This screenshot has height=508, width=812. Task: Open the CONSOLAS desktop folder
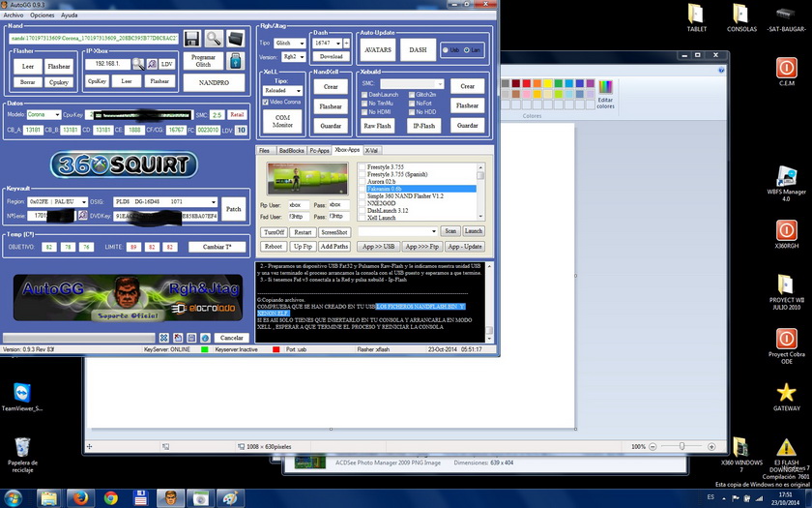pos(741,17)
